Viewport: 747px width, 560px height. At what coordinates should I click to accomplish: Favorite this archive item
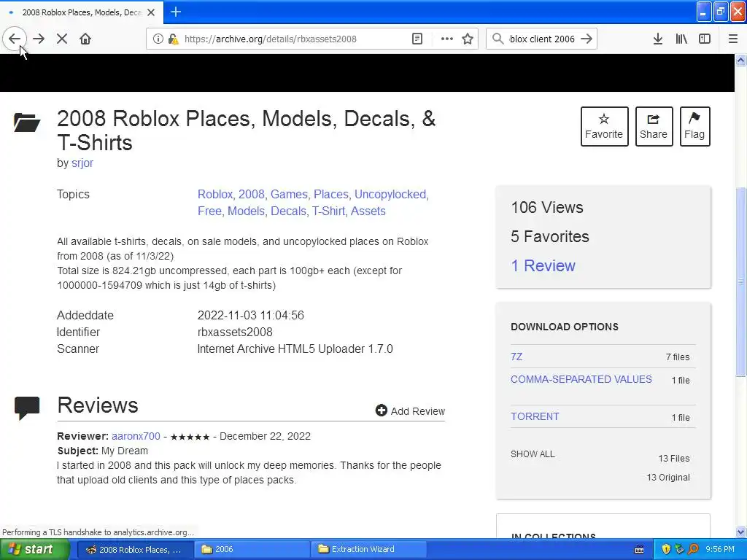pyautogui.click(x=604, y=126)
